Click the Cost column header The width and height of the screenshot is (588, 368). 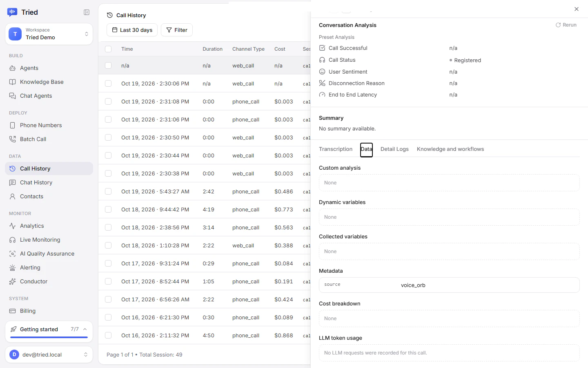[x=280, y=49]
